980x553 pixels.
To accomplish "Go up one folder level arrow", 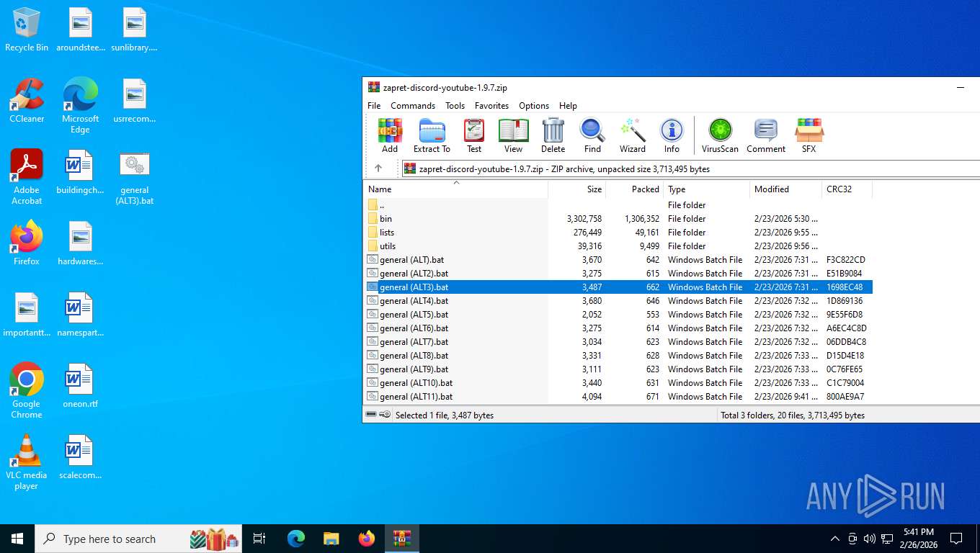I will (x=378, y=168).
